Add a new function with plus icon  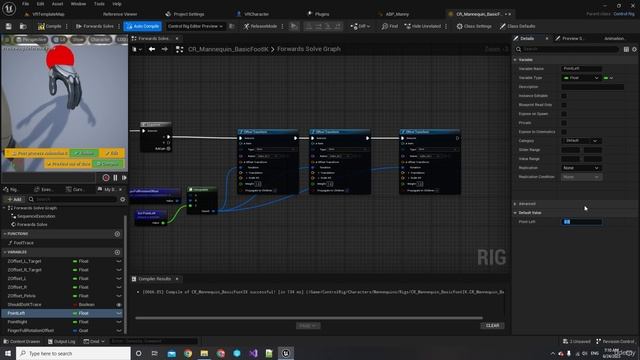pos(117,234)
